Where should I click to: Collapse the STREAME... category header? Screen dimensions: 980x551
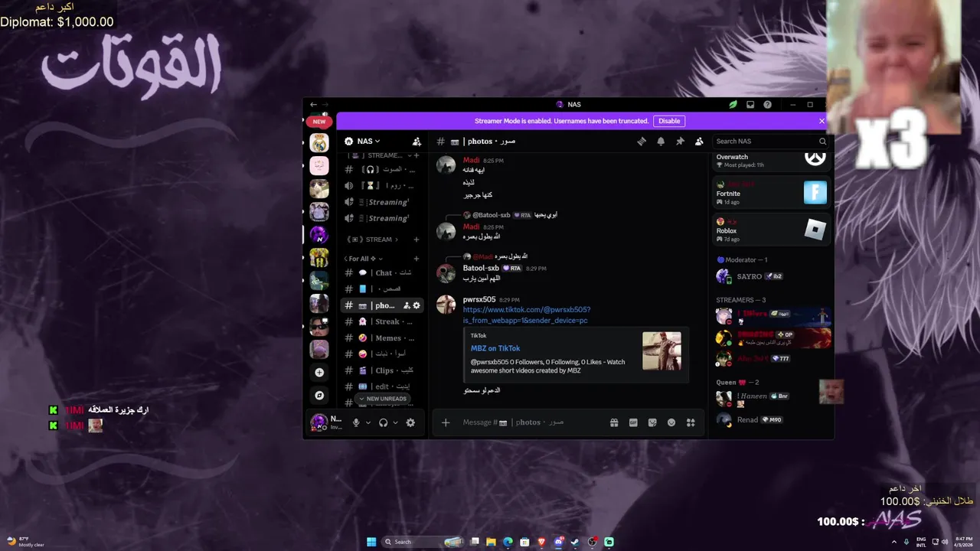point(382,155)
